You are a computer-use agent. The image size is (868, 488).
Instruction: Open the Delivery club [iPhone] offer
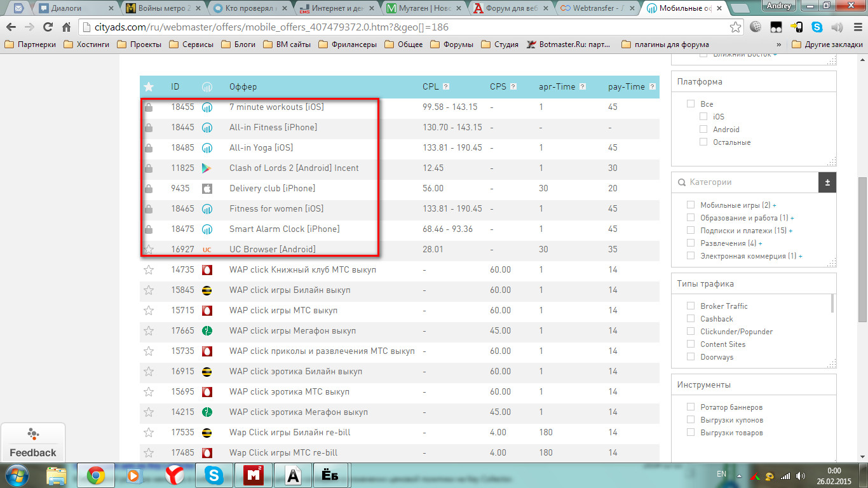pyautogui.click(x=272, y=189)
